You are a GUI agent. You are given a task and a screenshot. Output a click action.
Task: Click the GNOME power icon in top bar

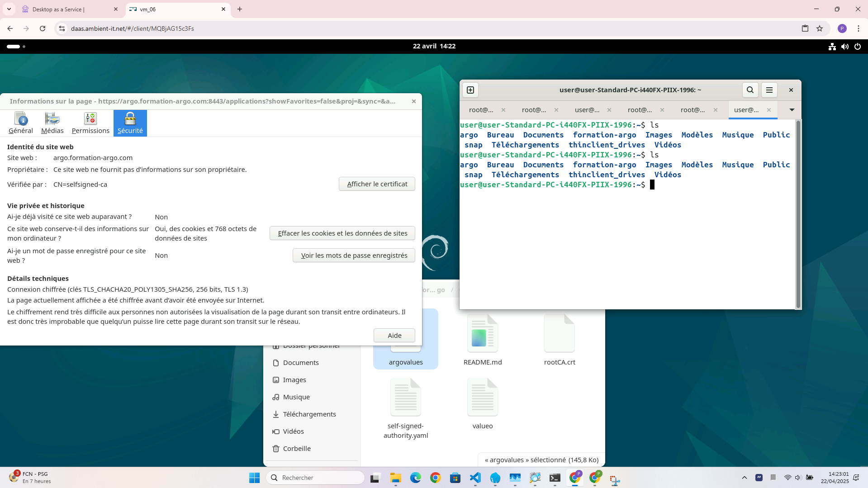click(858, 46)
